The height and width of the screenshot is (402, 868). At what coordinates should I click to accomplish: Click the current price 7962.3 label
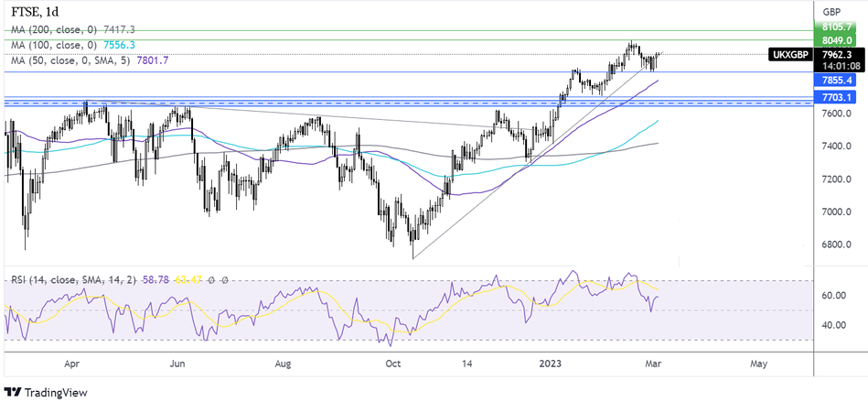[836, 54]
